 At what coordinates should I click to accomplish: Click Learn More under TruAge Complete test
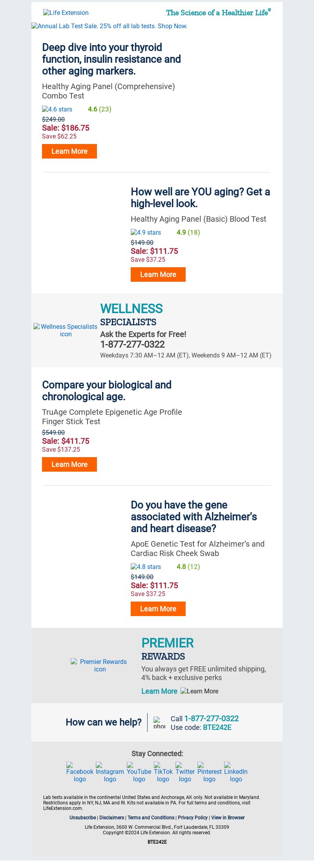(69, 464)
